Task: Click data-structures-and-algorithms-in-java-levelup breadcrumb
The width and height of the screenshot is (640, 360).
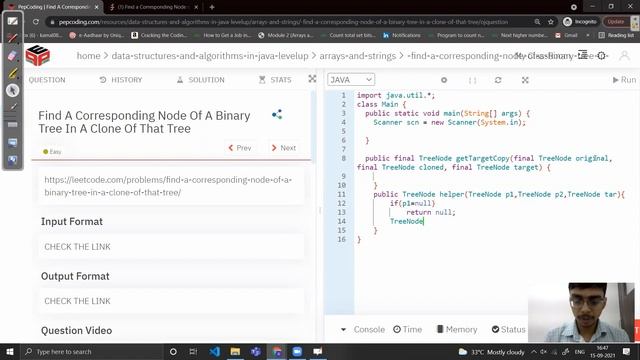Action: [x=210, y=56]
